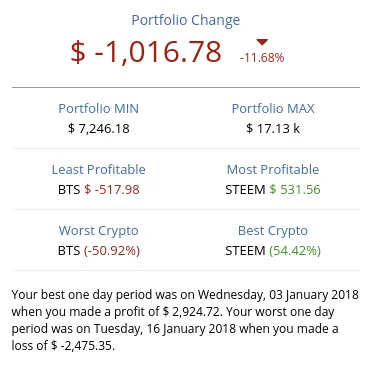374x368 pixels.
Task: Click the red down-triangle change indicator
Action: click(262, 42)
